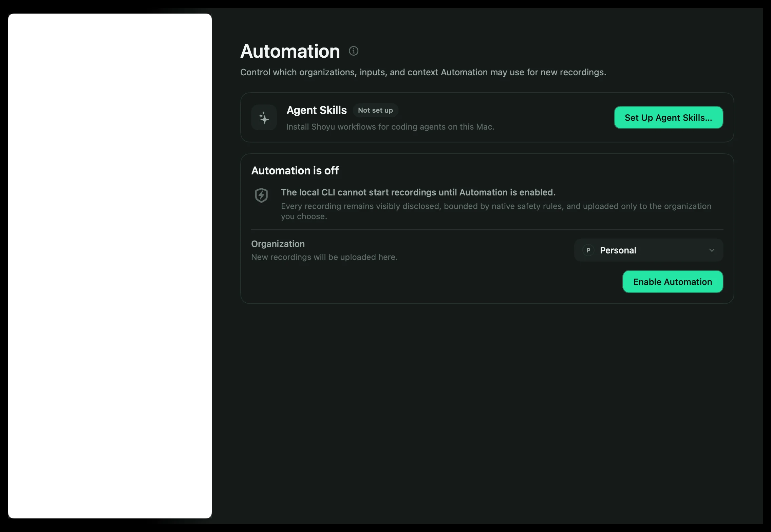Click the Set Up Agent Skills button
The height and width of the screenshot is (532, 771).
[x=668, y=117]
